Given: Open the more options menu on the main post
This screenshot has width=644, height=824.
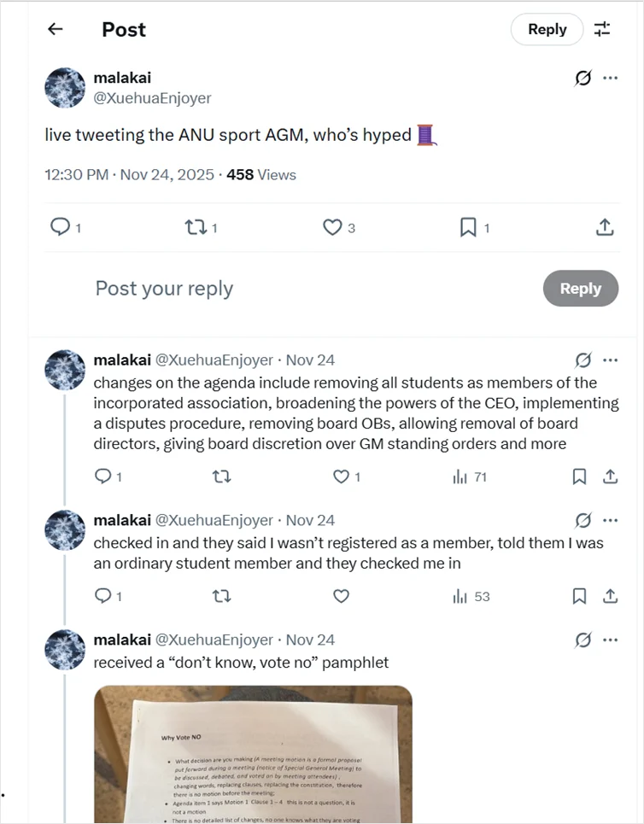Looking at the screenshot, I should click(x=611, y=78).
